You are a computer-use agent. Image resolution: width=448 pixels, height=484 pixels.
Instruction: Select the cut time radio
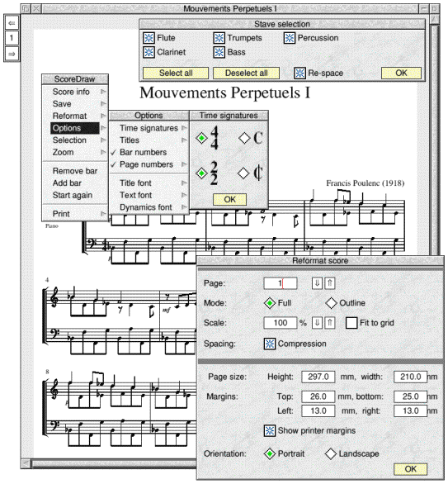tap(243, 173)
